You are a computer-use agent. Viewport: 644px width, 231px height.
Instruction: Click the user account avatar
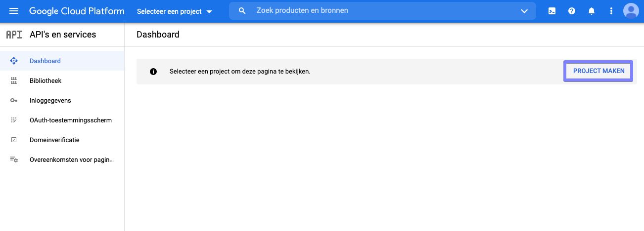(x=631, y=11)
